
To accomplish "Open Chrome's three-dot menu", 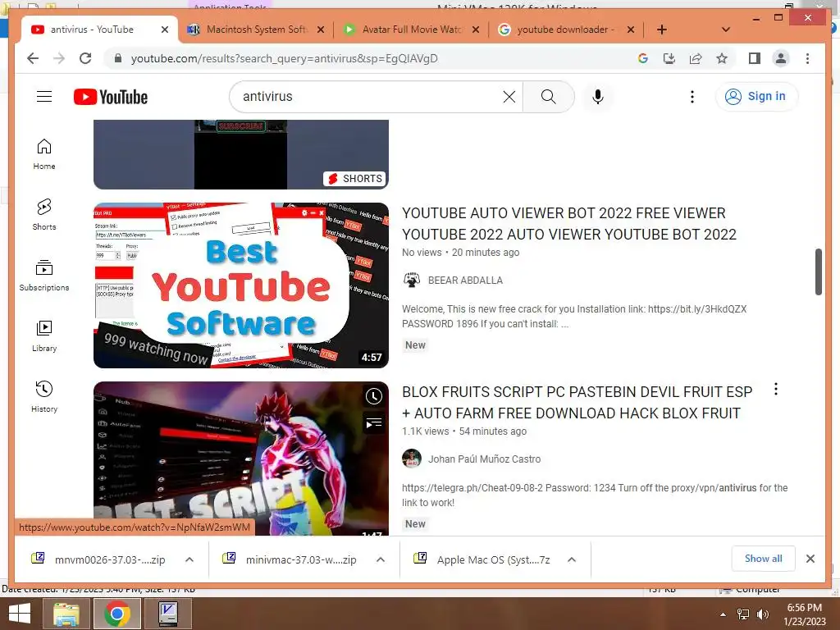I will (807, 58).
